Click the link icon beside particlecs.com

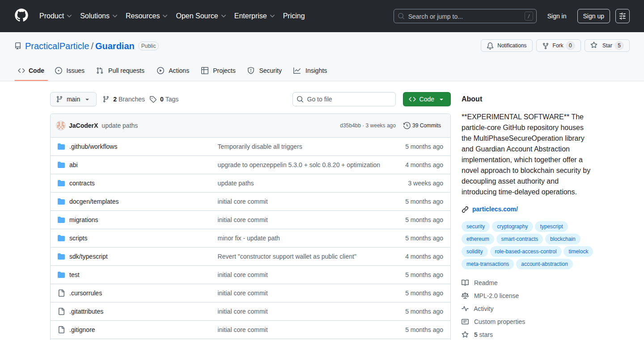click(x=465, y=209)
